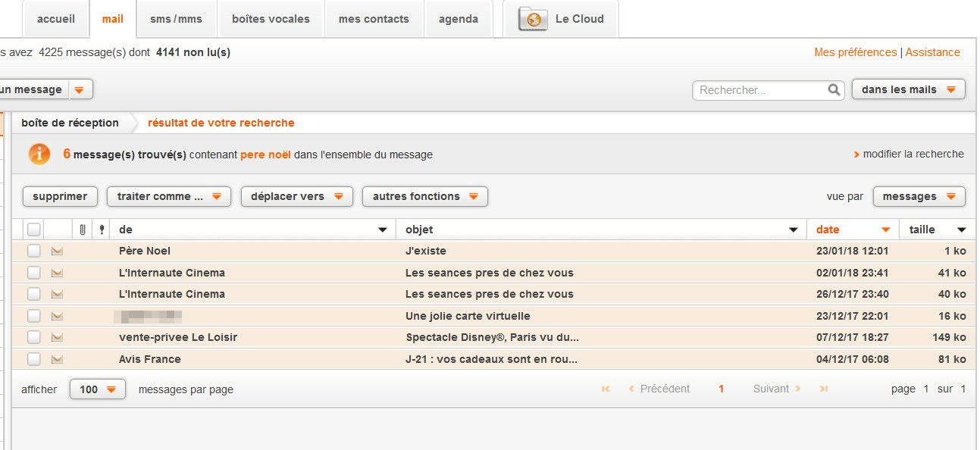The width and height of the screenshot is (980, 450).
Task: Sort by attachment paperclip column icon
Action: coord(83,230)
